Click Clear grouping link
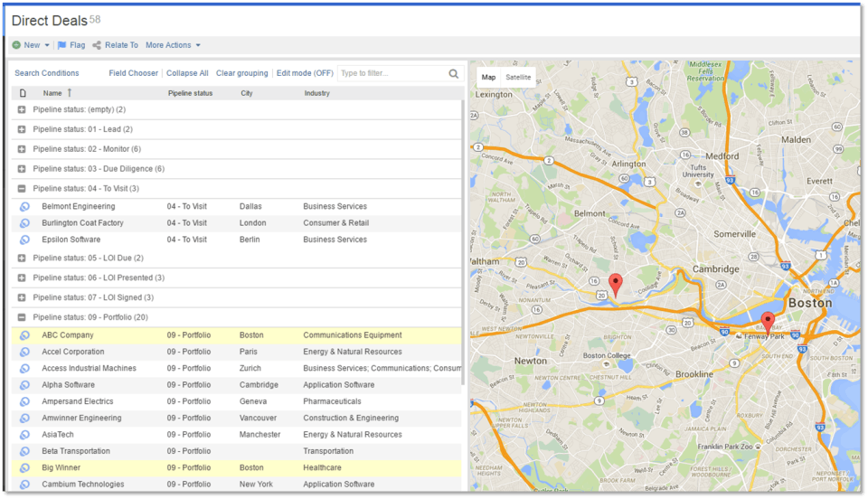Screen dimensions: 868x499 (241, 73)
